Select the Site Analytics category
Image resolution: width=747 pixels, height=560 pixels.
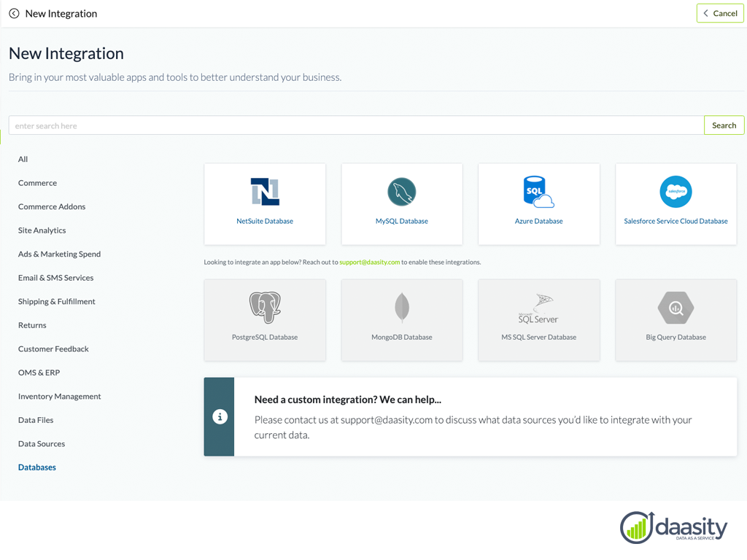coord(42,230)
